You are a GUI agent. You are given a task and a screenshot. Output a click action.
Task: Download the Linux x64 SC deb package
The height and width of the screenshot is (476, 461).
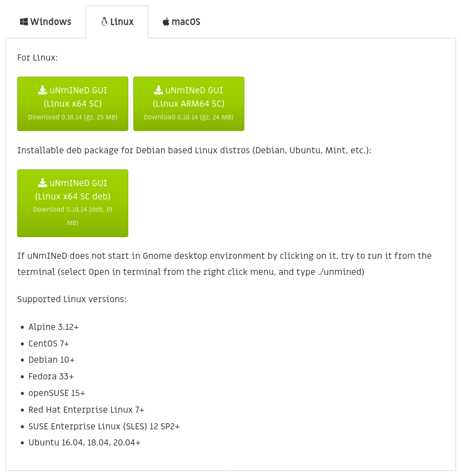click(73, 203)
